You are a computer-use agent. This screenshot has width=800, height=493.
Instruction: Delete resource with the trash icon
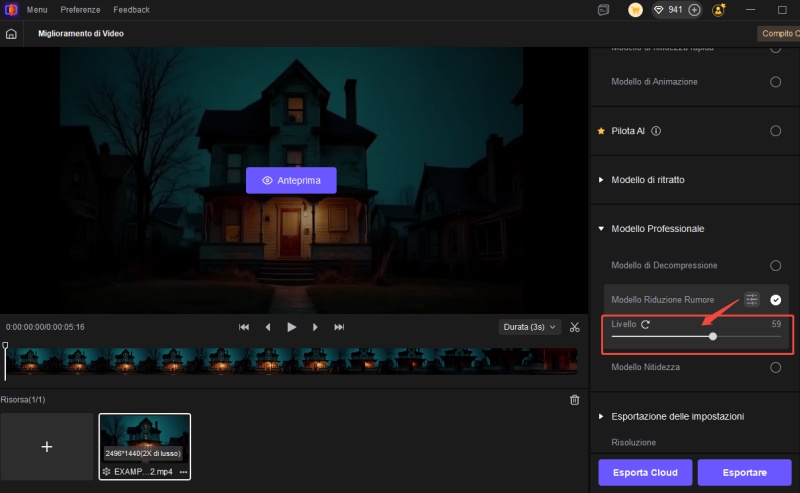coord(574,400)
